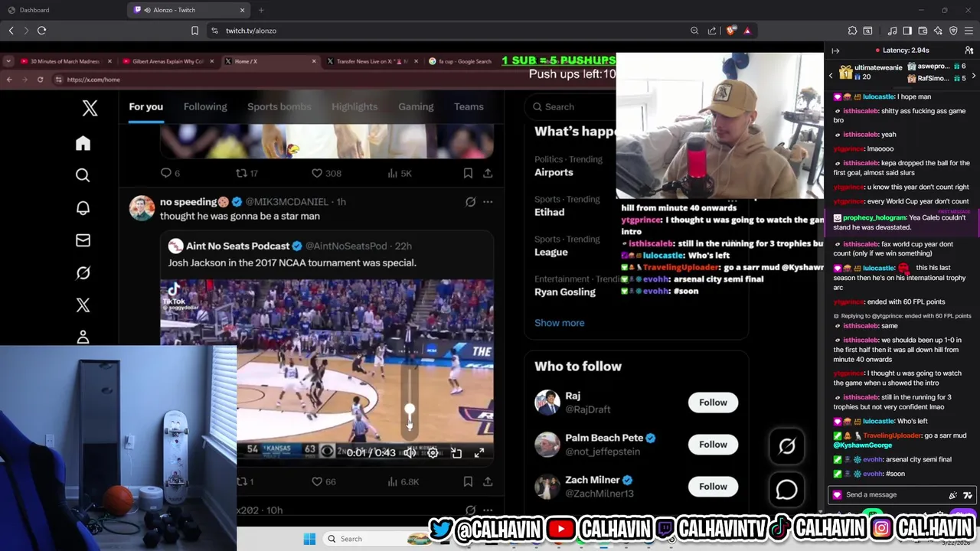This screenshot has height=551, width=980.
Task: Open X Home in the left sidebar
Action: 83,143
